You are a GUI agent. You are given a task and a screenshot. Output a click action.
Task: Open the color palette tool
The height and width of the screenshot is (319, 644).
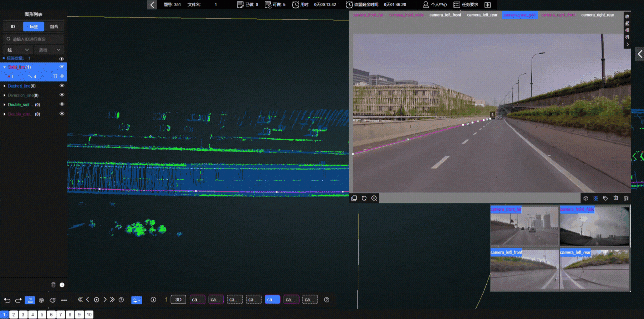53,300
